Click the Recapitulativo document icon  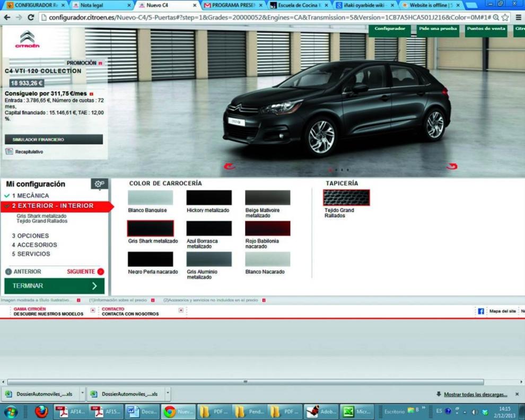[x=9, y=151]
